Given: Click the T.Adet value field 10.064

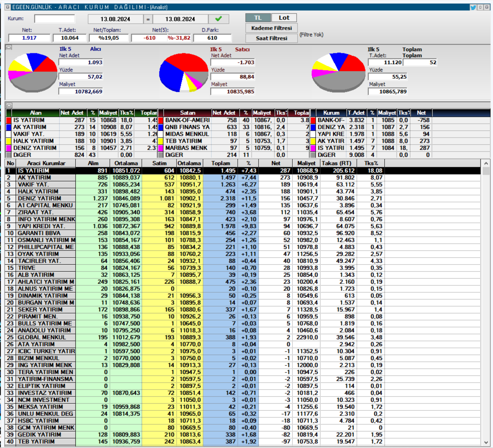Looking at the screenshot, I should click(70, 38).
